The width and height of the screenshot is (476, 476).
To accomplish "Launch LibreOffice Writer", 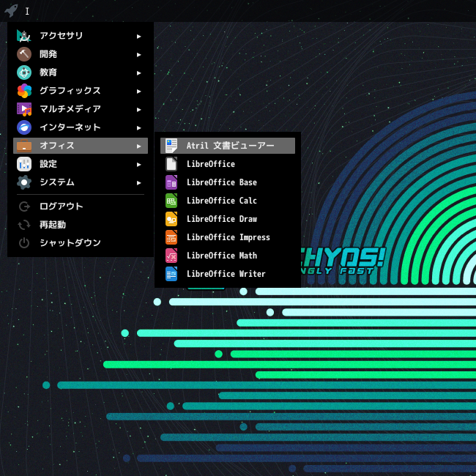I will pyautogui.click(x=228, y=274).
